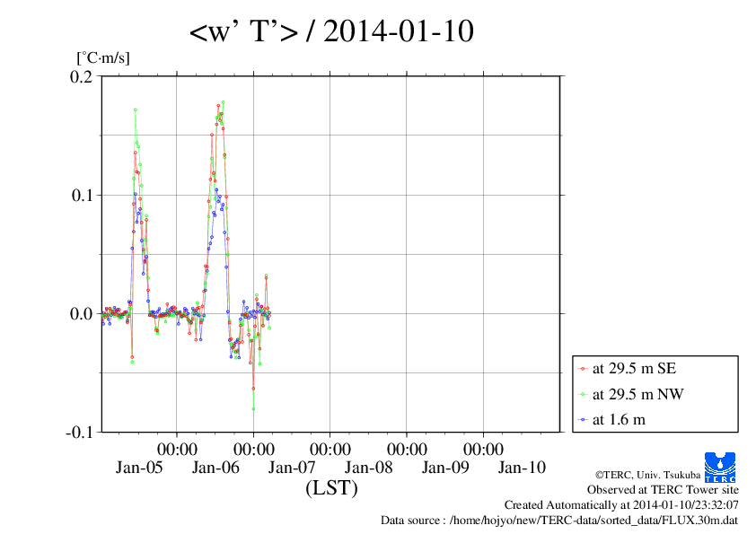Click the y-axis unit label [°C·m/s]
756x534 pixels.
tap(104, 57)
